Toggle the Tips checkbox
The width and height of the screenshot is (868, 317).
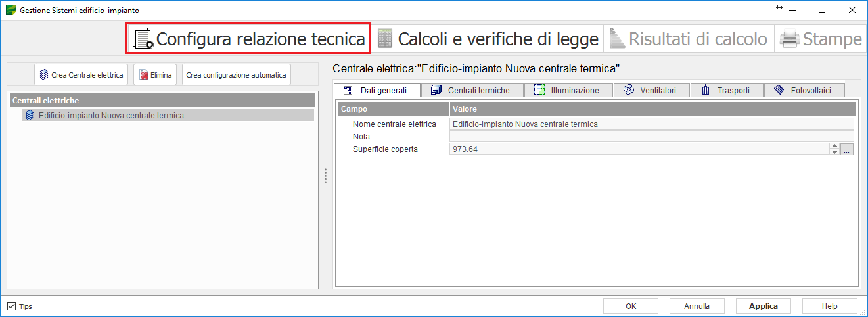[x=11, y=306]
